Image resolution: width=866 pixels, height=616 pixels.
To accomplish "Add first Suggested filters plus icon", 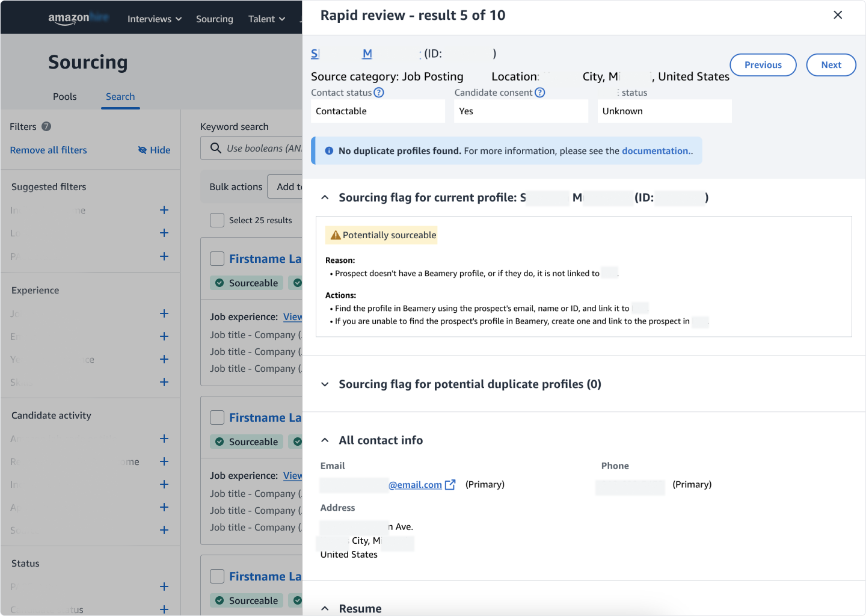I will point(164,210).
